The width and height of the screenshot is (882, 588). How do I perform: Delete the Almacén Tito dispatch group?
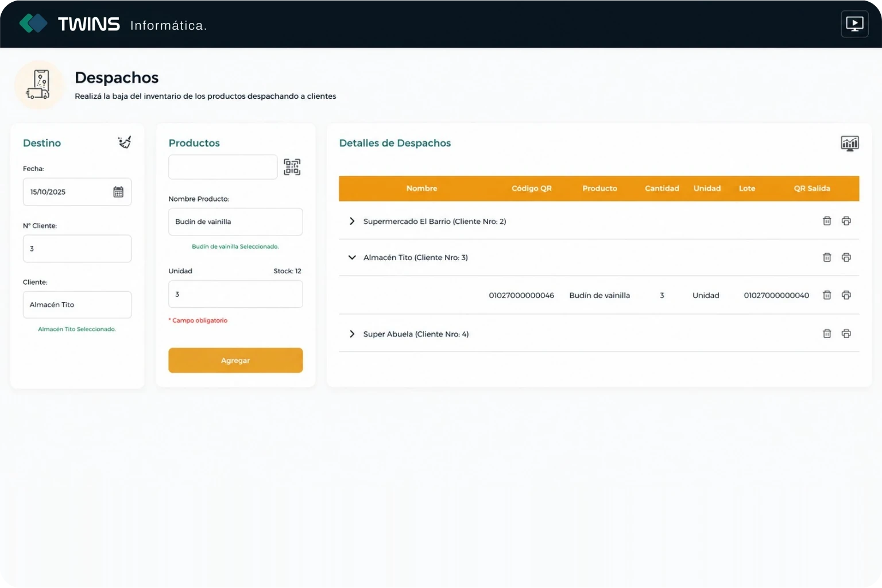pos(827,257)
